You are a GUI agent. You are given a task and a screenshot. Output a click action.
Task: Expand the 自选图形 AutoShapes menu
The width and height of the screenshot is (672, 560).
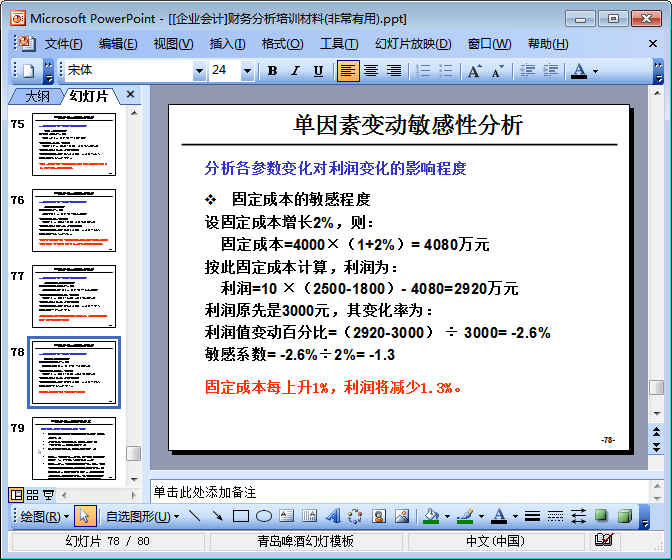point(142,516)
